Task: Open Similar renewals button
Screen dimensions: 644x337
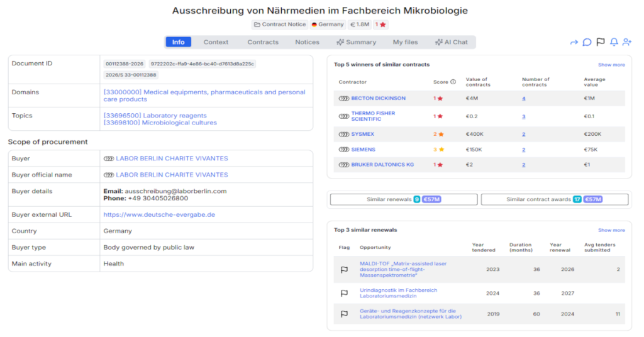Action: tap(404, 199)
